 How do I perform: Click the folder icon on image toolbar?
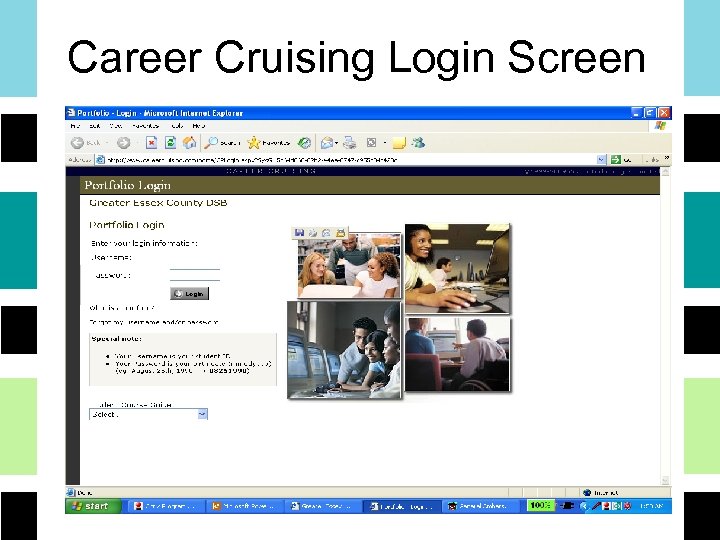(x=340, y=233)
